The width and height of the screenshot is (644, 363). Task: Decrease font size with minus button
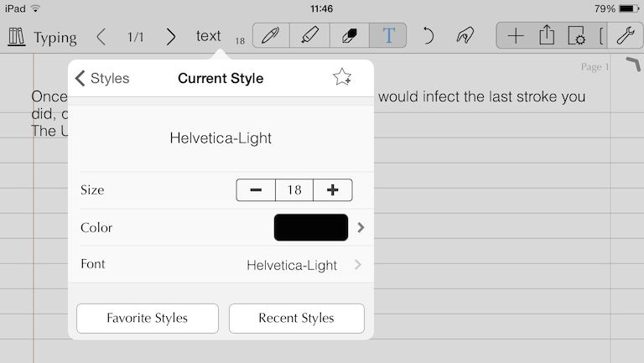pos(256,190)
